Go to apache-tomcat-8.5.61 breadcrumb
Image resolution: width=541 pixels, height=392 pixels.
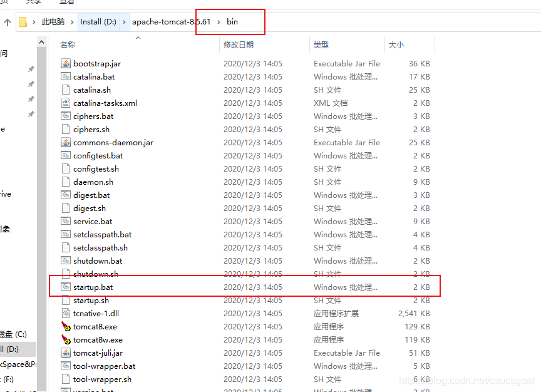(172, 22)
